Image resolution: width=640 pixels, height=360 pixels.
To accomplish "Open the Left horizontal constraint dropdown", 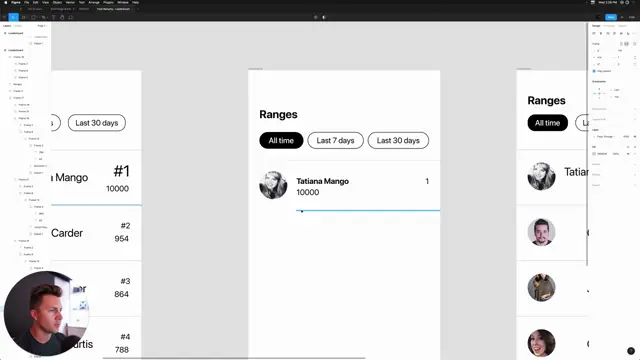I will coord(617,89).
